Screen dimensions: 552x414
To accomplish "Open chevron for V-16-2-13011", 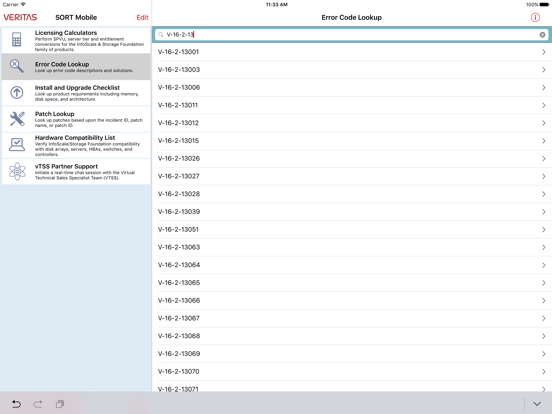I will [x=544, y=105].
